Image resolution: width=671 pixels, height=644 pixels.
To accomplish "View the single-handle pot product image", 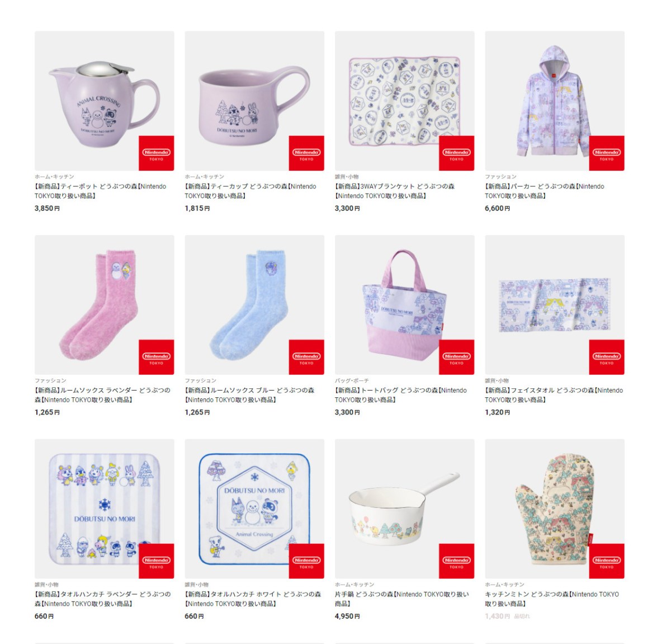I will click(404, 509).
